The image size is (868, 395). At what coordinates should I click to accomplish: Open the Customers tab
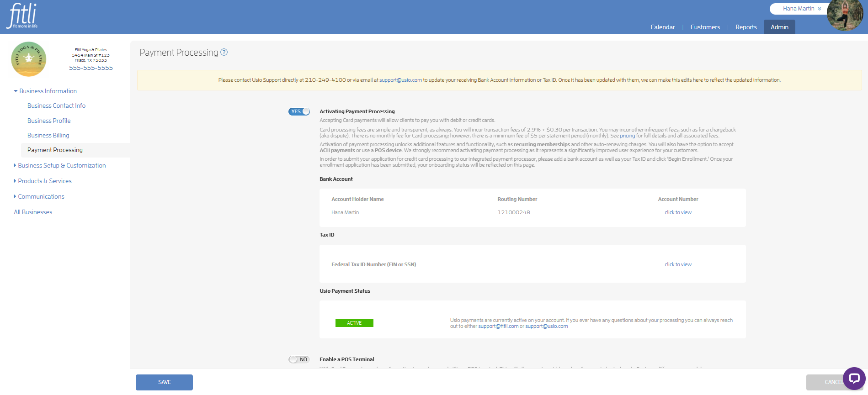pyautogui.click(x=705, y=27)
